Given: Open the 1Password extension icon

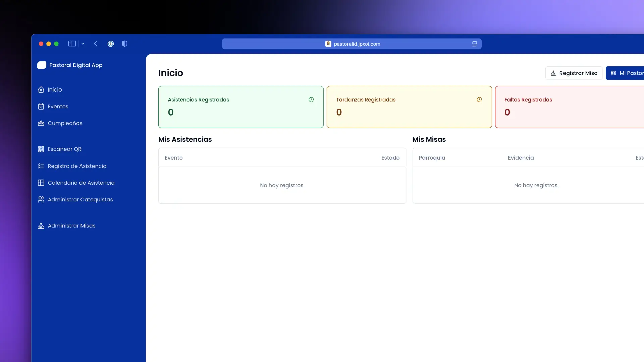Looking at the screenshot, I should pos(111,44).
